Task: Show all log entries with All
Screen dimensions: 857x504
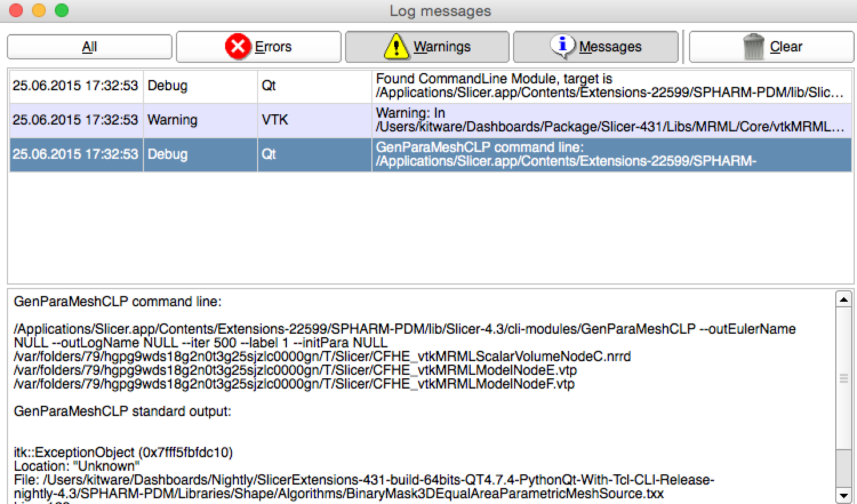Action: coord(90,47)
